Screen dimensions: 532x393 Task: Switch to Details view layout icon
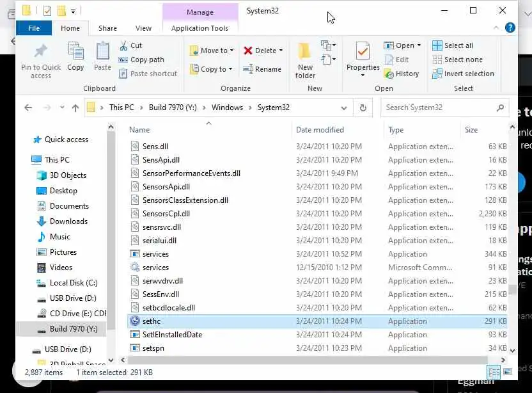494,373
